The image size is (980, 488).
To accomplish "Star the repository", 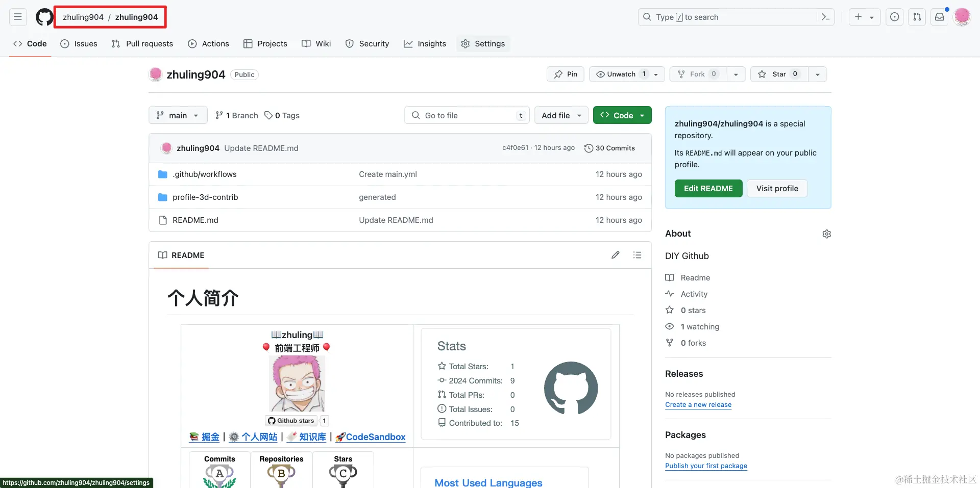I will pos(779,74).
